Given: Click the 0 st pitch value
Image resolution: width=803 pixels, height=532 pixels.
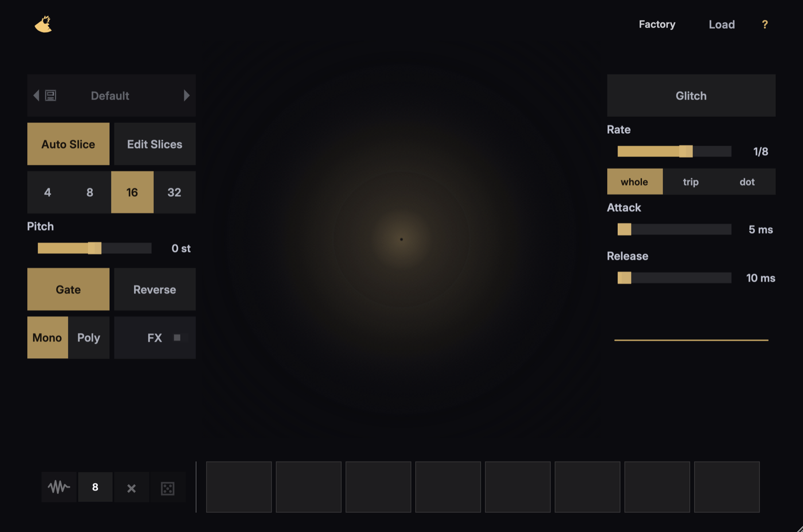Looking at the screenshot, I should point(181,248).
